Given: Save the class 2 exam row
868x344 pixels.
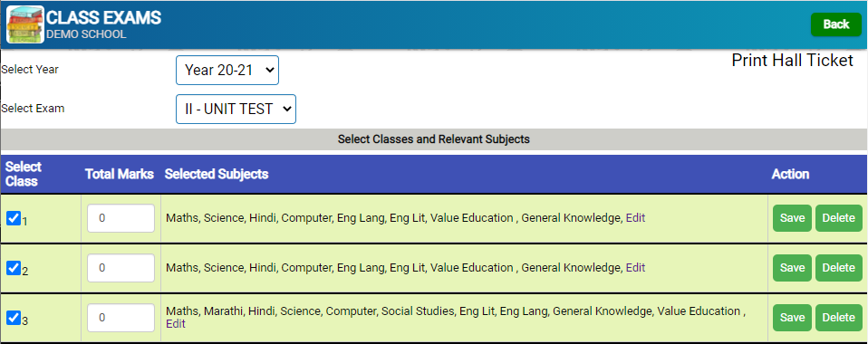Looking at the screenshot, I should tap(792, 268).
